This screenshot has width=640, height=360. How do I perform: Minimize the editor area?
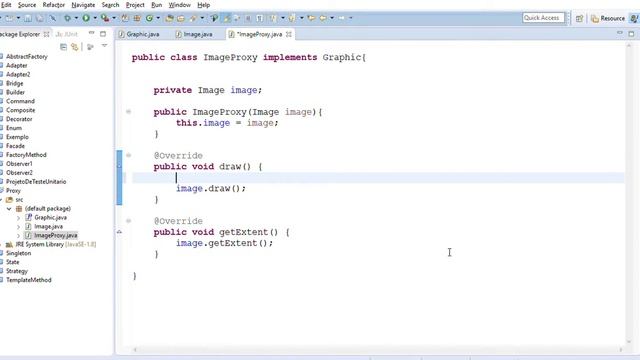[620, 33]
